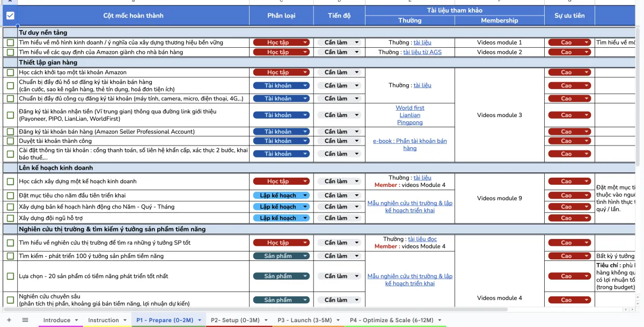Open the Instruction tab dropdown arrow
This screenshot has height=327, width=644.
(x=125, y=321)
